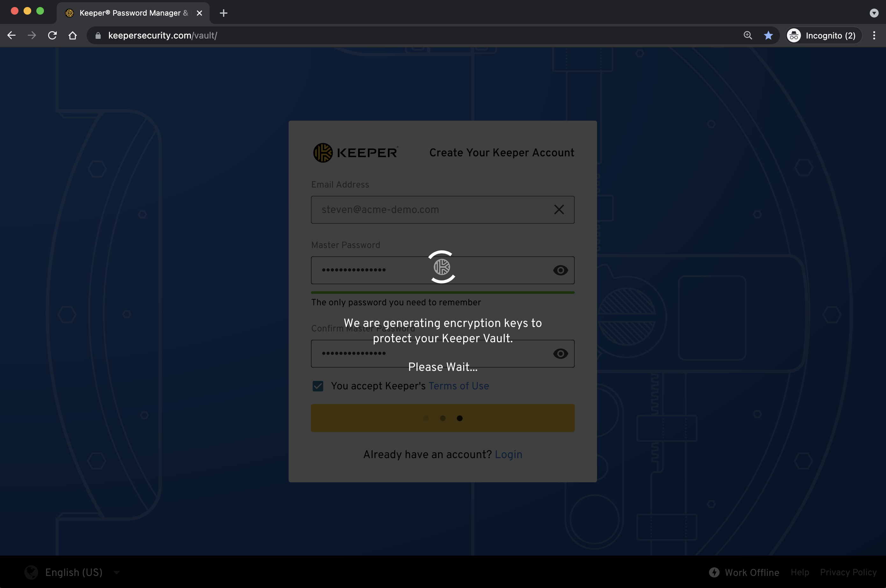The width and height of the screenshot is (886, 588).
Task: Go to the browser home page
Action: click(x=73, y=35)
